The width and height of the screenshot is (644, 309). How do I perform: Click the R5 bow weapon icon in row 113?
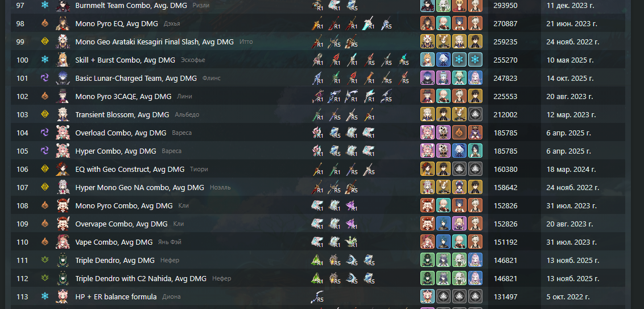(x=317, y=296)
